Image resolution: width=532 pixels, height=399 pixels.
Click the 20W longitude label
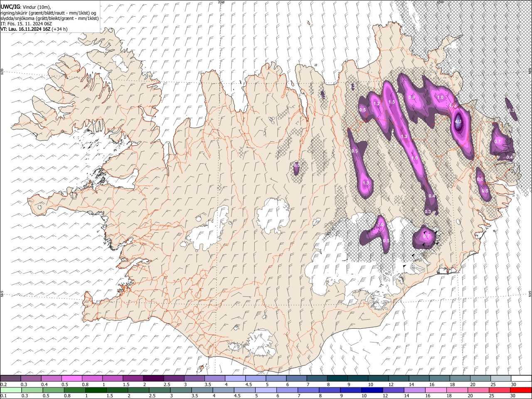[221, 2]
